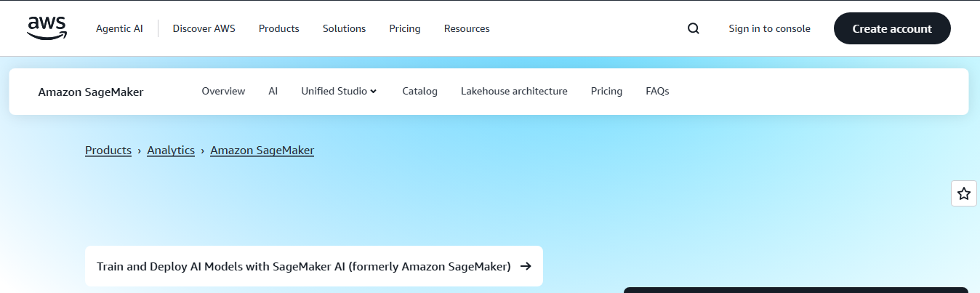Click the Create account button
The image size is (980, 293).
click(x=892, y=28)
